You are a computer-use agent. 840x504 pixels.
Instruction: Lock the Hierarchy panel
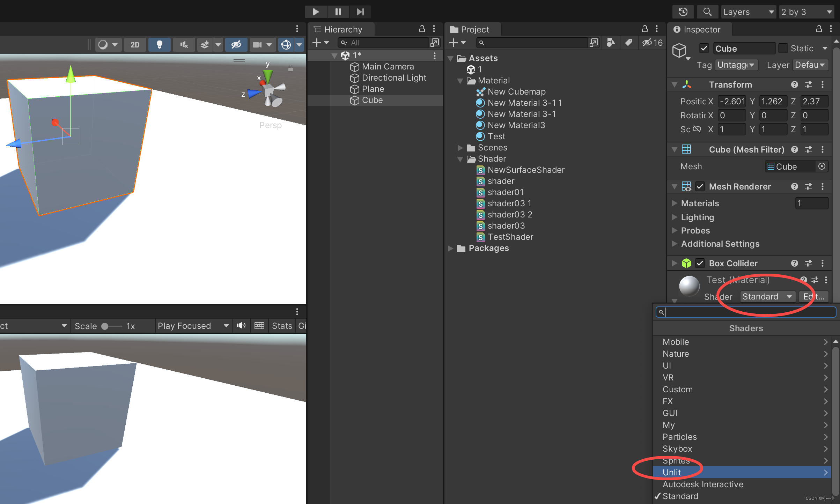click(x=422, y=29)
